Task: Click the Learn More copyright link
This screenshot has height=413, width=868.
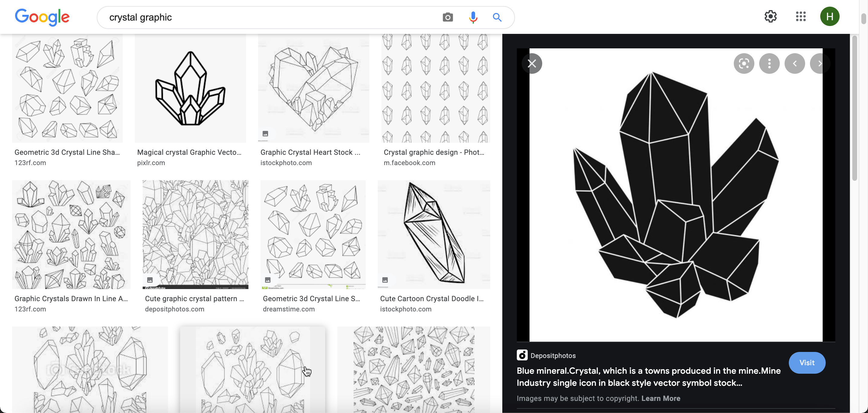Action: tap(660, 398)
